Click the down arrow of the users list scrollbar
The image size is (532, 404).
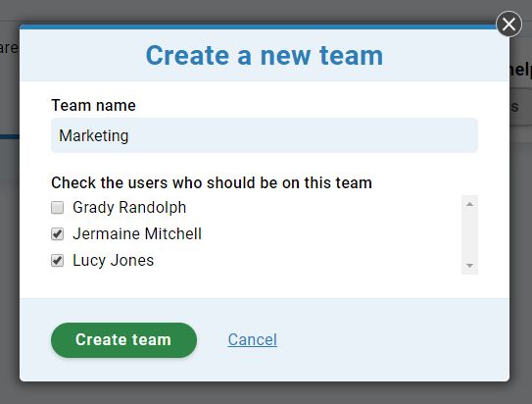click(469, 266)
